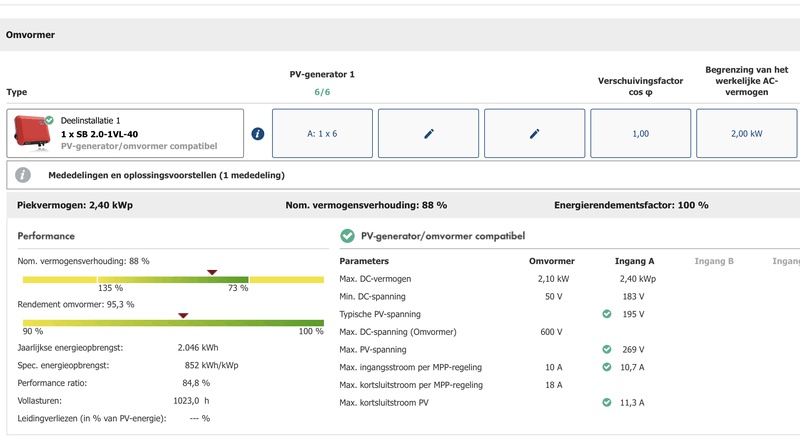Image resolution: width=800 pixels, height=441 pixels.
Task: Click the green check beside 11,3 A
Action: (x=606, y=403)
